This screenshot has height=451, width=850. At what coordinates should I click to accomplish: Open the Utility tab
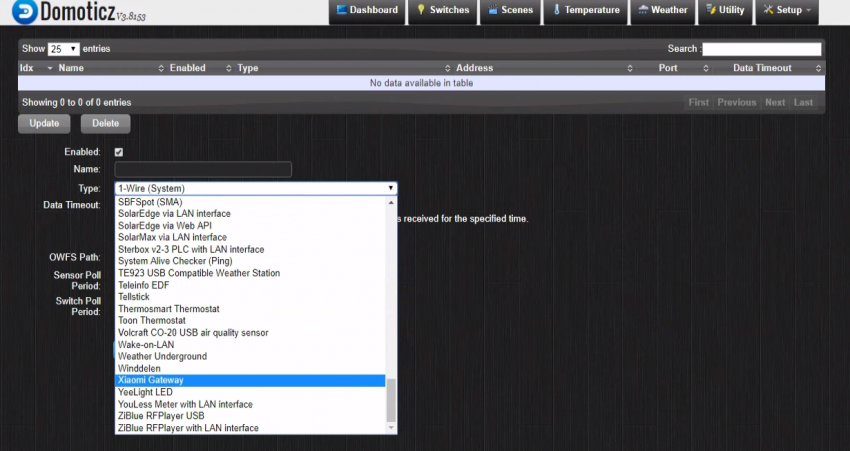click(x=725, y=10)
